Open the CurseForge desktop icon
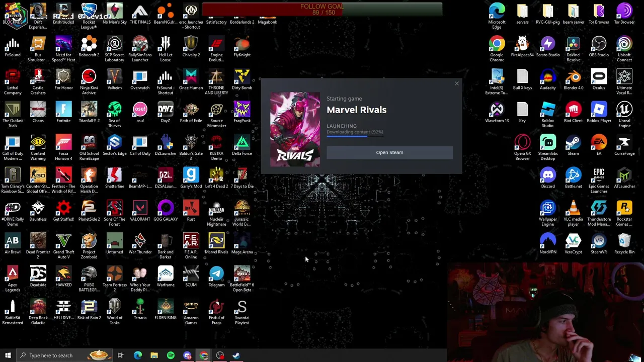Viewport: 644px width, 362px height. [624, 145]
